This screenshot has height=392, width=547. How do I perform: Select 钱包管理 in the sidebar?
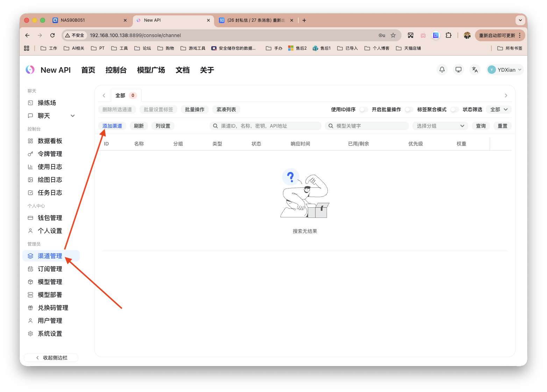50,218
